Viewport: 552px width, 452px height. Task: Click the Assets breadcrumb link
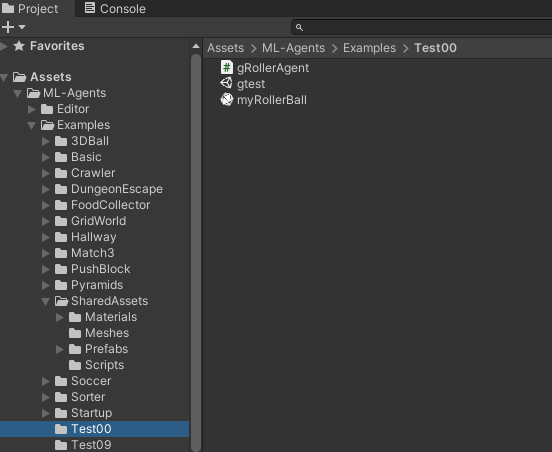point(225,48)
